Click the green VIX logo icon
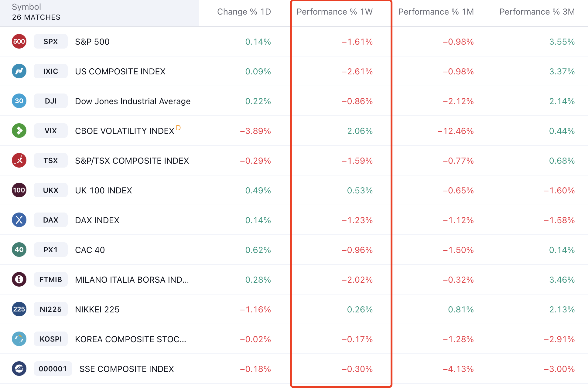This screenshot has height=388, width=588. pyautogui.click(x=19, y=131)
